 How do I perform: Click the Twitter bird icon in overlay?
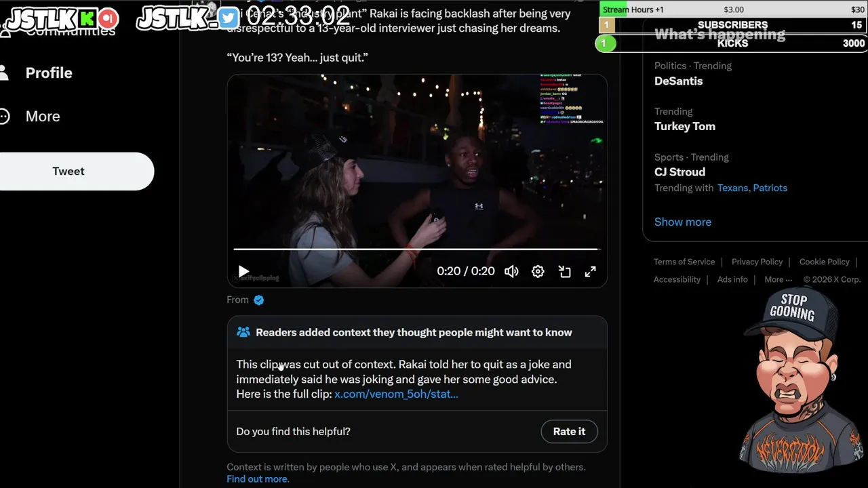(x=229, y=18)
